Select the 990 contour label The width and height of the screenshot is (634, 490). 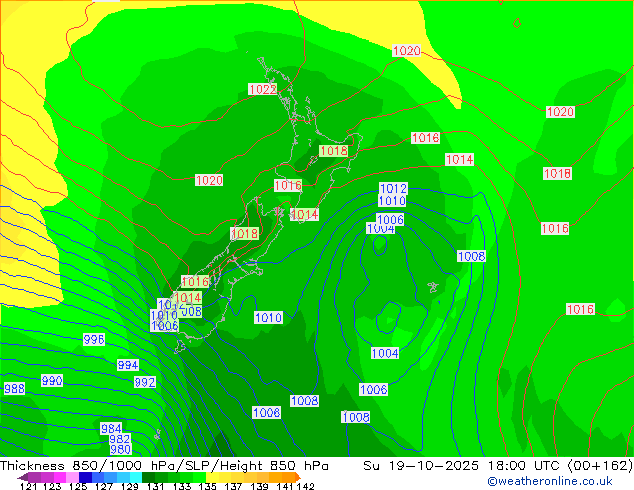pos(52,380)
